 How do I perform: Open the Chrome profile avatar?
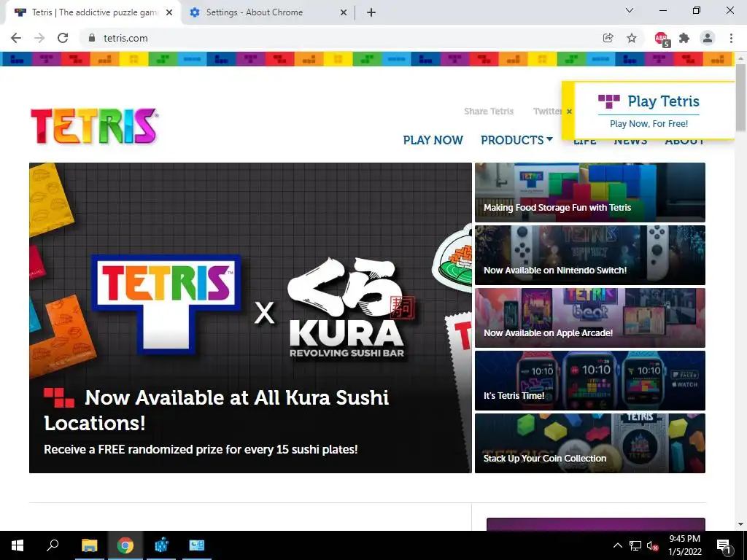point(708,38)
